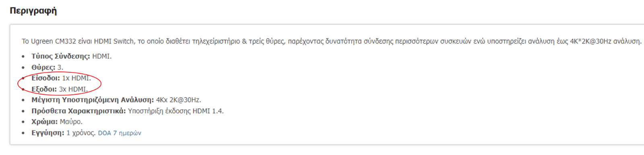Click the Έξοδοι: 3x HDMI entry
Screen dimensions: 644x155
pos(60,89)
